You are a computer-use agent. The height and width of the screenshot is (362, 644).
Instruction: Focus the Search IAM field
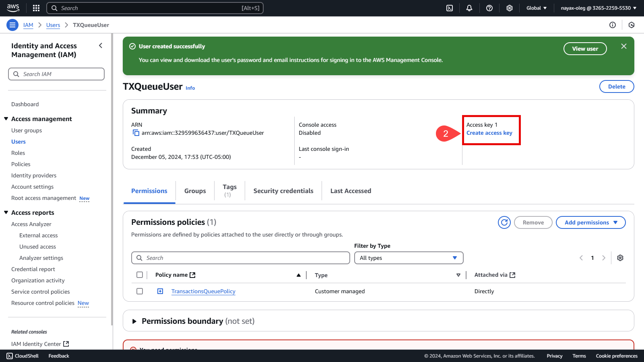coord(56,74)
